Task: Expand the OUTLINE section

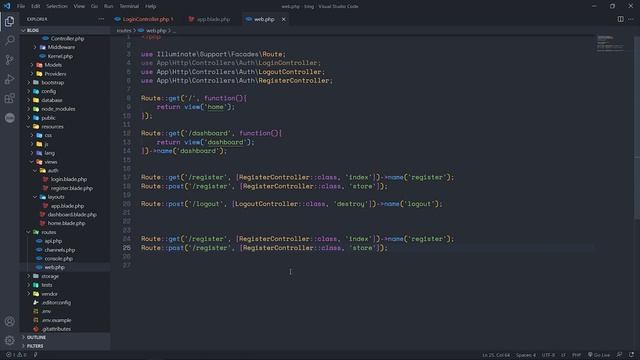Action: coord(65,338)
